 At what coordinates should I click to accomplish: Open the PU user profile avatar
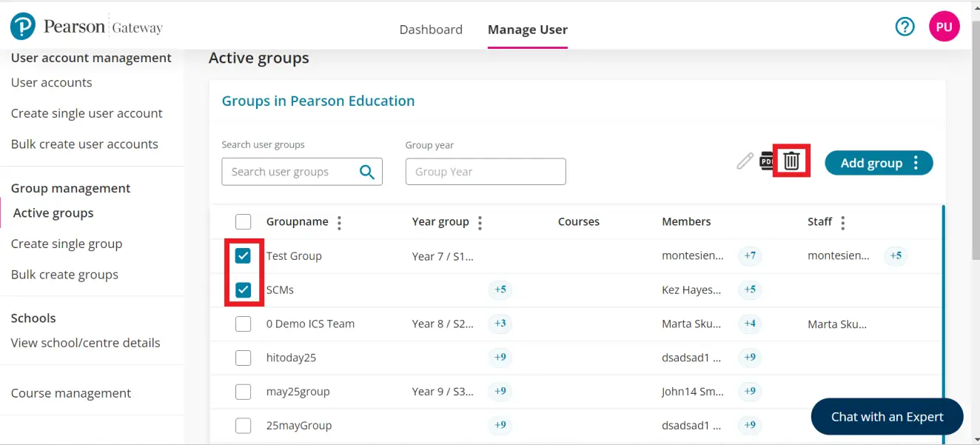944,27
